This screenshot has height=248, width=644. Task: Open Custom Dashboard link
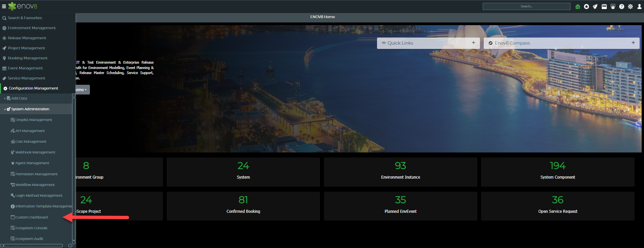(32, 217)
